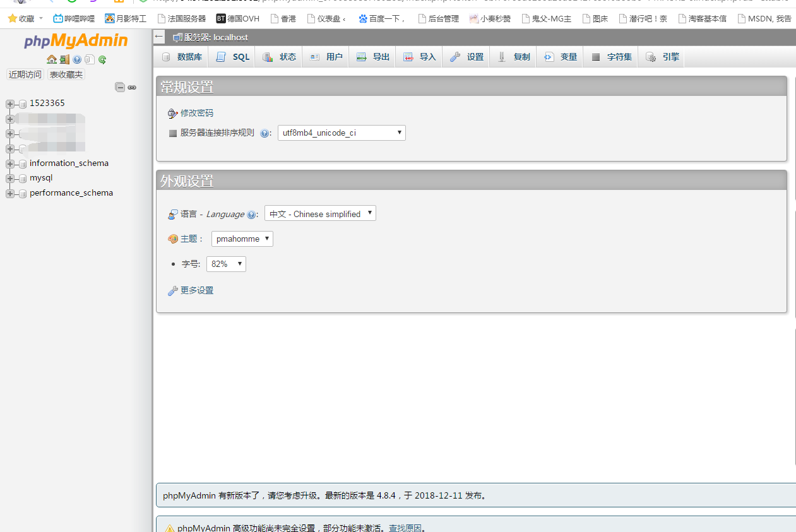Open the 图床 bookmark

[x=595, y=18]
